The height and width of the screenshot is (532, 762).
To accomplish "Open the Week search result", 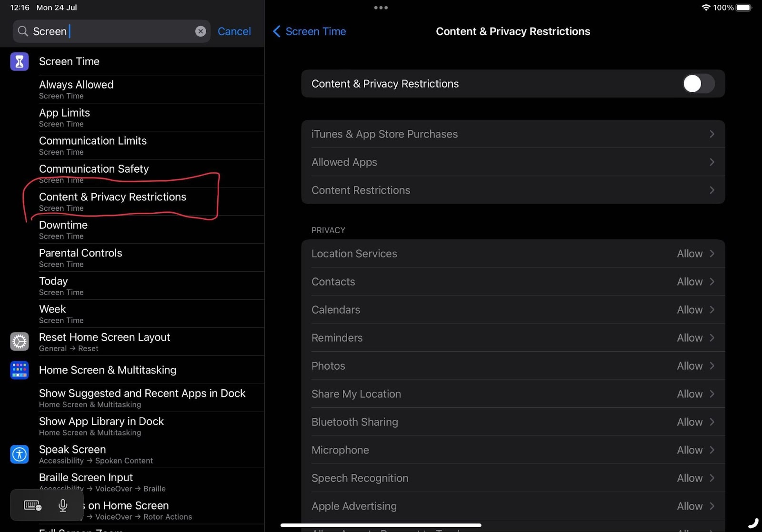I will point(132,314).
